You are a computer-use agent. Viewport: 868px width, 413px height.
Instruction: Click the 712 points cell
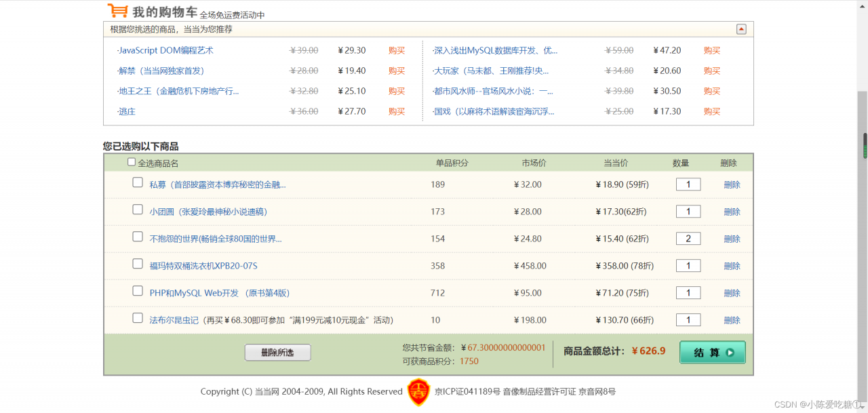tap(437, 293)
